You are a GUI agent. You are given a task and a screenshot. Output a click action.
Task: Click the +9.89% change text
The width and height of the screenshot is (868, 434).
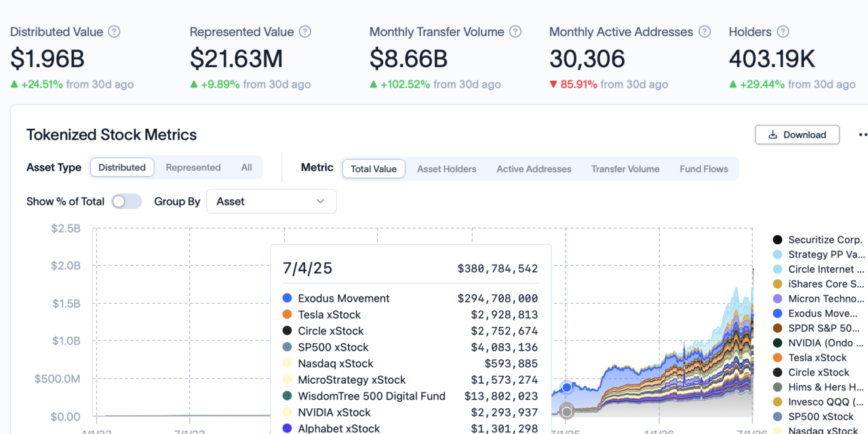click(x=220, y=85)
